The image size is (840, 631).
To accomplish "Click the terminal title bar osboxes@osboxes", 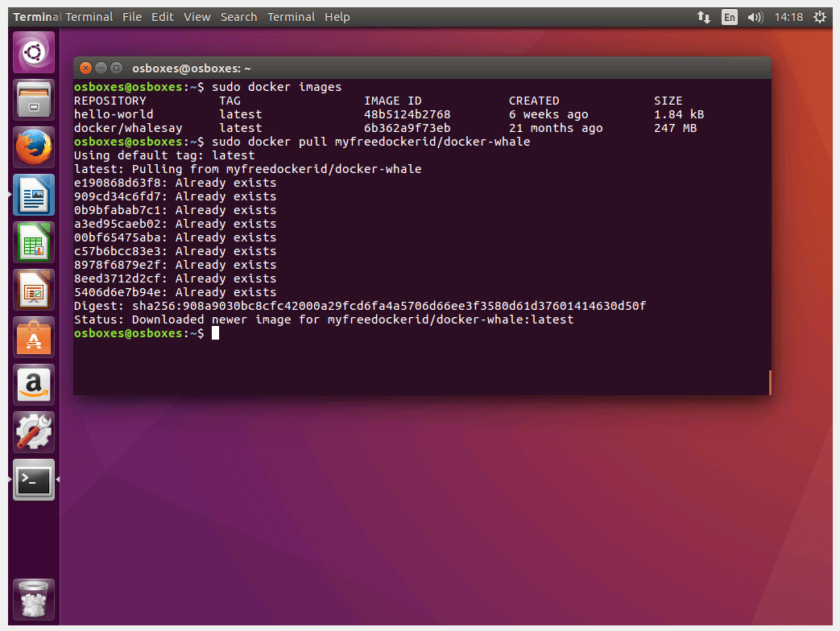I will coord(191,68).
